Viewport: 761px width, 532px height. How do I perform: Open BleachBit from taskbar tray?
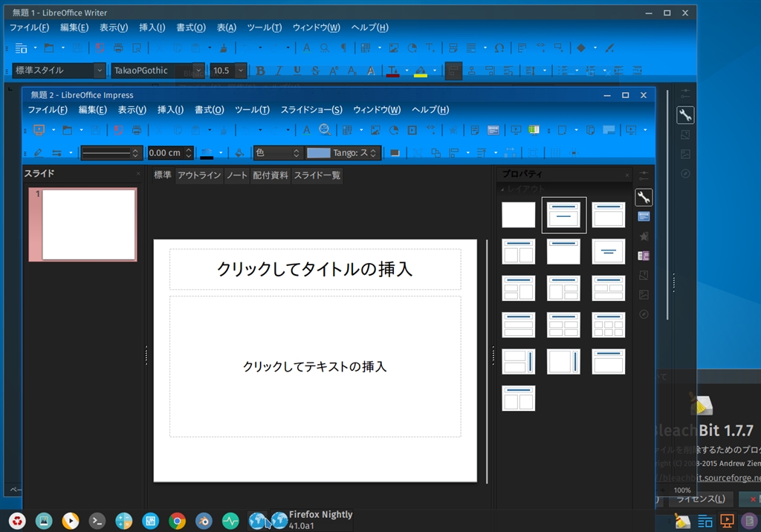[x=682, y=522]
